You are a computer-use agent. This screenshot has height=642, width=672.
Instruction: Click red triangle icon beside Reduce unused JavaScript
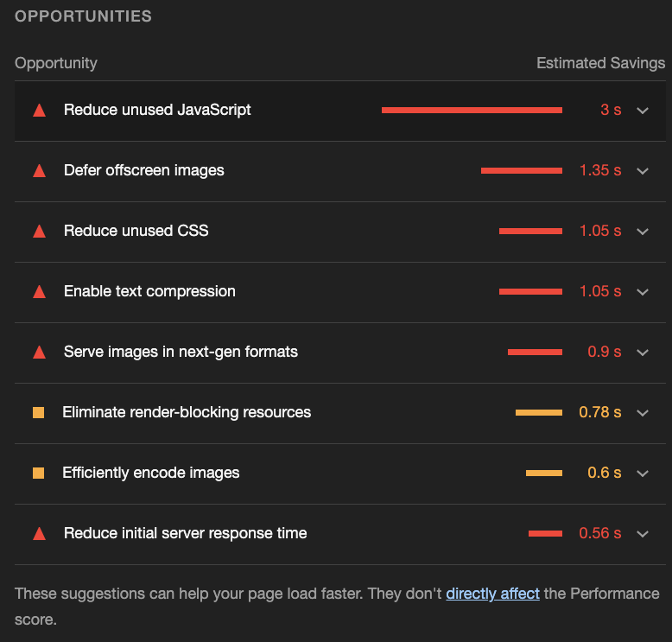point(39,111)
